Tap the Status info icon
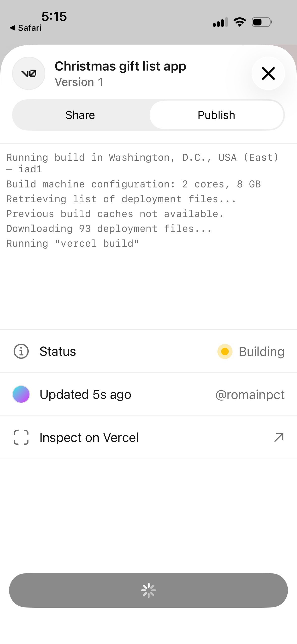297x644 pixels. 21,351
